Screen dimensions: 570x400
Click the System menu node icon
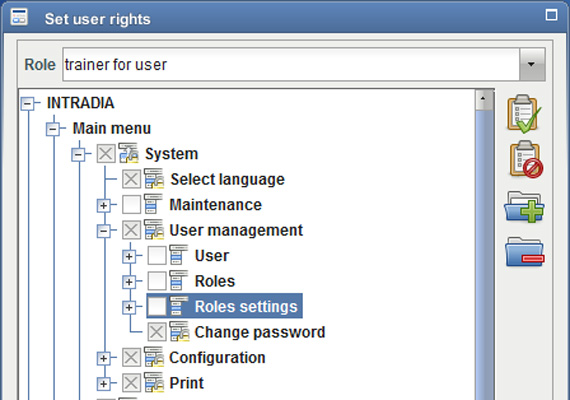[129, 153]
